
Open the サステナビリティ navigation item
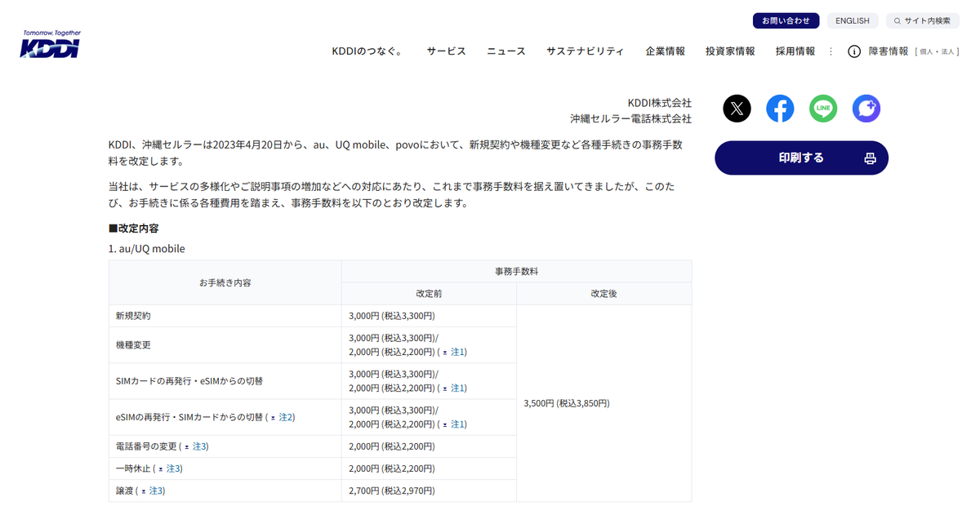click(x=586, y=51)
